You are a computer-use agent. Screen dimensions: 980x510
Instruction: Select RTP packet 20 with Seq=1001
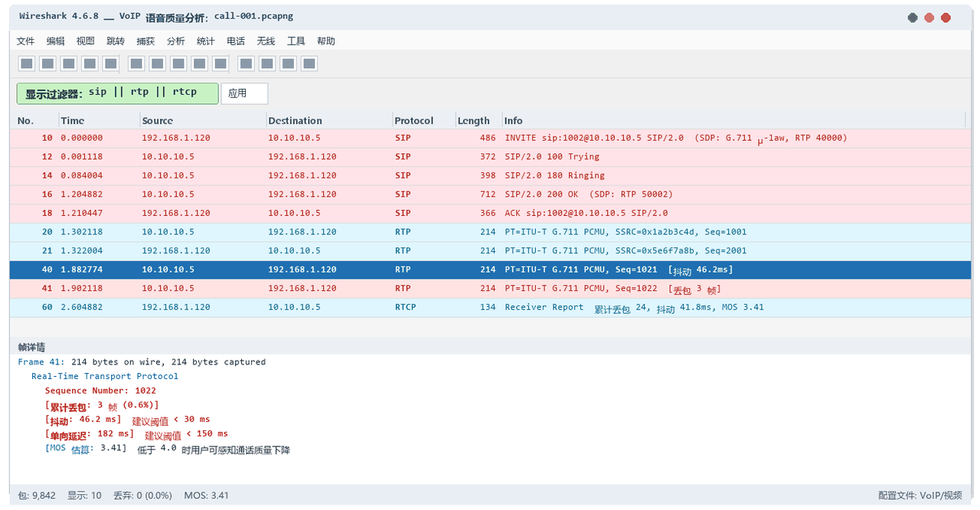tap(490, 231)
